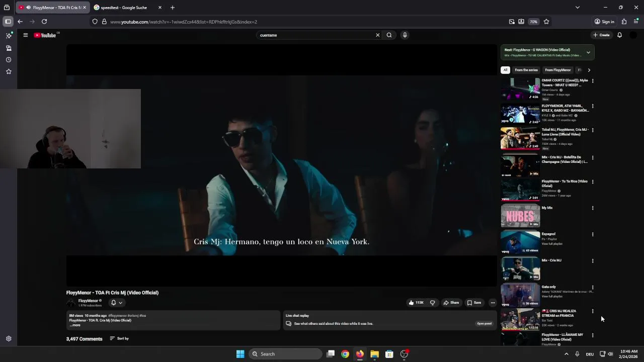Open the browser application menu

(x=636, y=22)
